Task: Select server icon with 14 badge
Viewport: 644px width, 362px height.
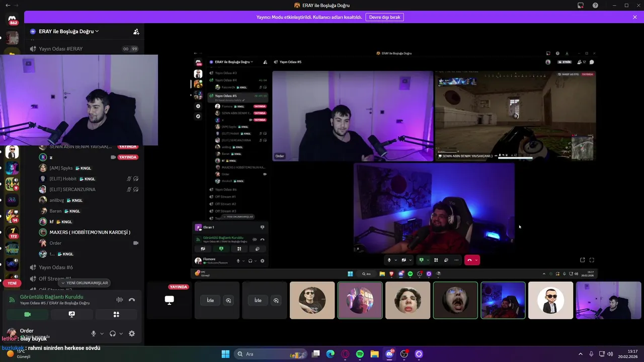Action: pyautogui.click(x=12, y=216)
